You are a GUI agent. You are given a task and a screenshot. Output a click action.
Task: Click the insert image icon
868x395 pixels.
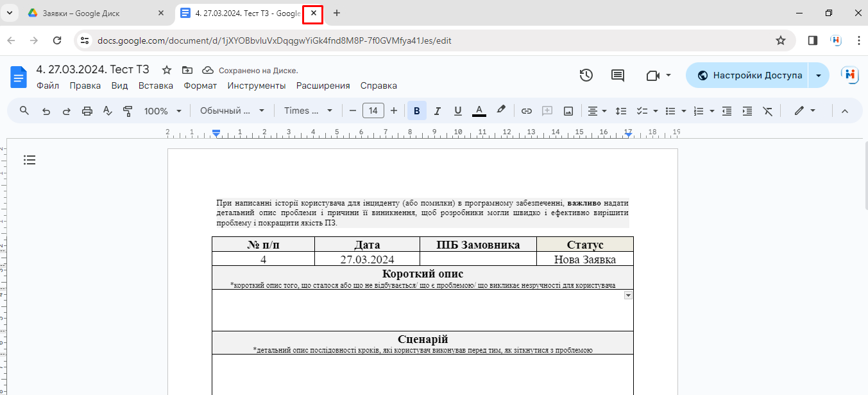click(x=568, y=111)
